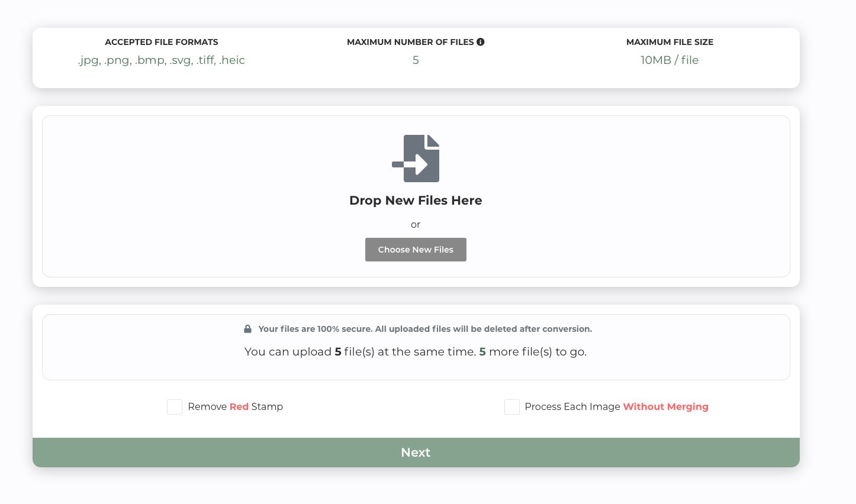Click the supported formats list under Accepted File Formats
Image resolution: width=856 pixels, height=504 pixels.
(x=161, y=60)
